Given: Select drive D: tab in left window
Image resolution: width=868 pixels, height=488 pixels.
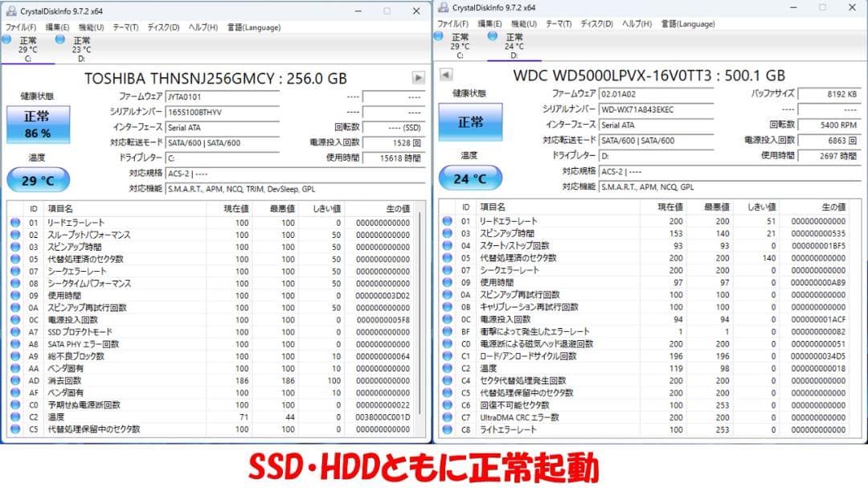Looking at the screenshot, I should click(81, 49).
